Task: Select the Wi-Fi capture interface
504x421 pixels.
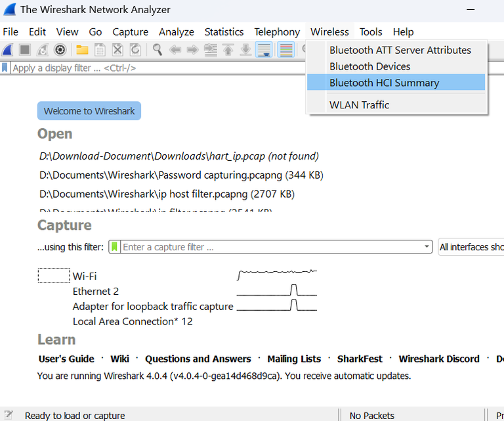Action: pyautogui.click(x=85, y=276)
